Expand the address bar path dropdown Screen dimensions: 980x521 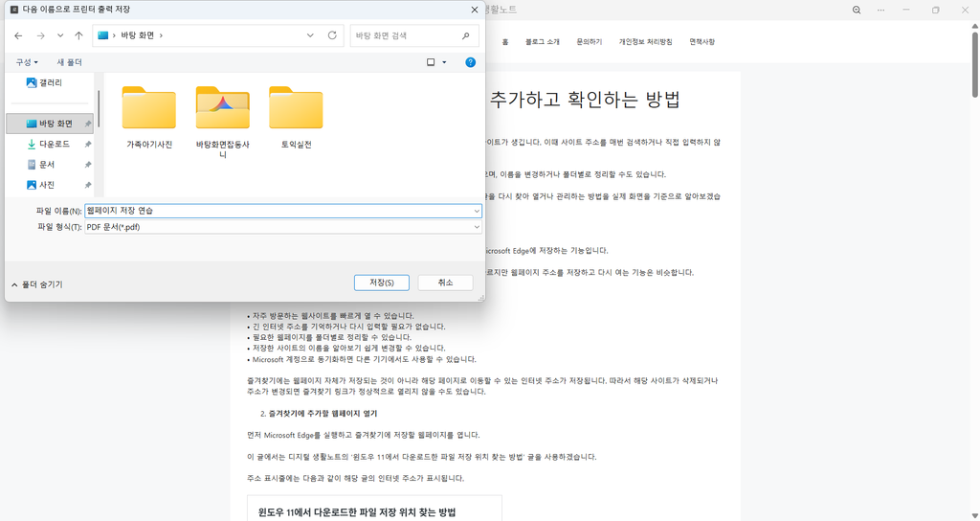click(x=310, y=35)
